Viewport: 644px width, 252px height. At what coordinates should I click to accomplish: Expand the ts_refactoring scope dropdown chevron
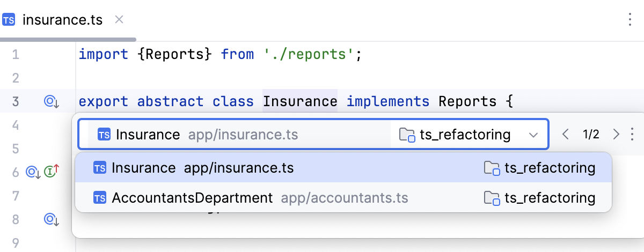pos(533,135)
